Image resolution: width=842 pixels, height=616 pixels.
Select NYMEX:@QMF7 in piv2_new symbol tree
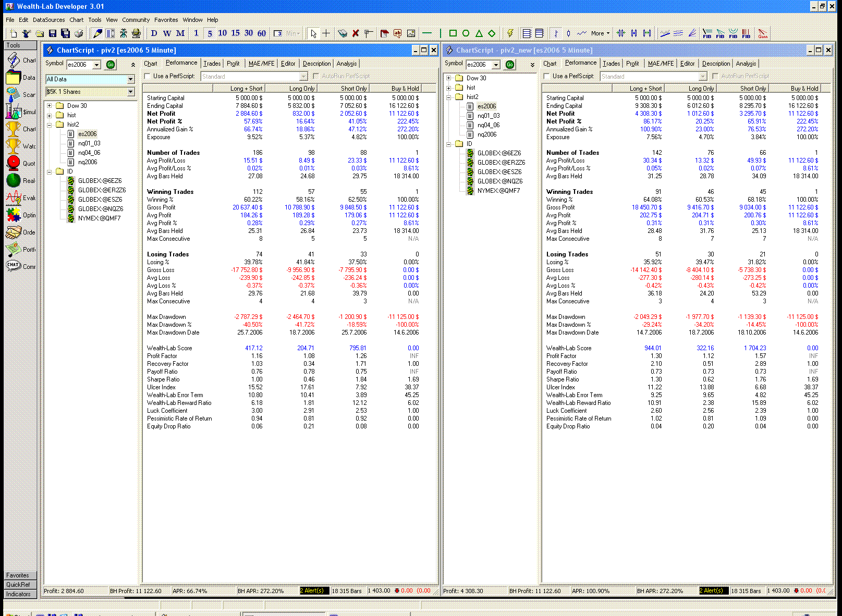click(498, 191)
